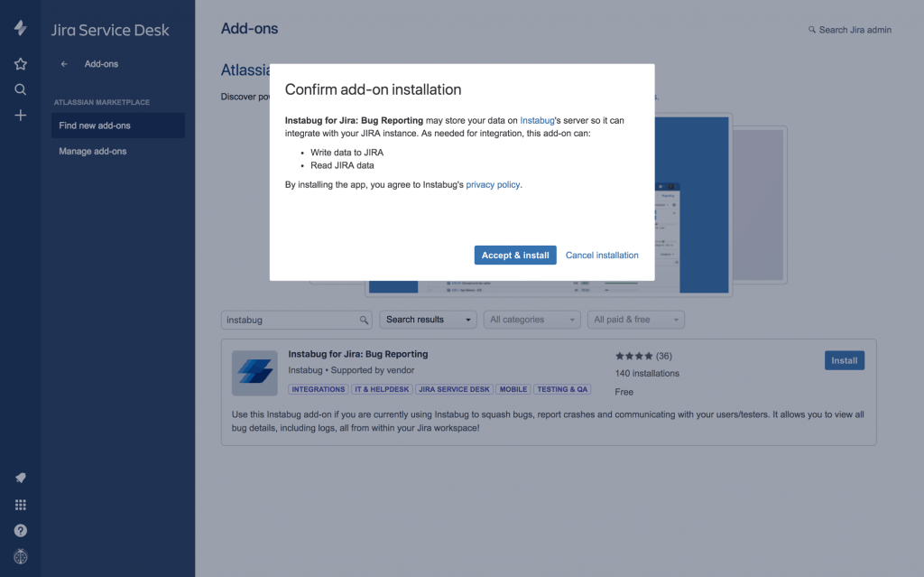The width and height of the screenshot is (924, 577).
Task: Click the plus Create icon in the sidebar
Action: coord(21,115)
